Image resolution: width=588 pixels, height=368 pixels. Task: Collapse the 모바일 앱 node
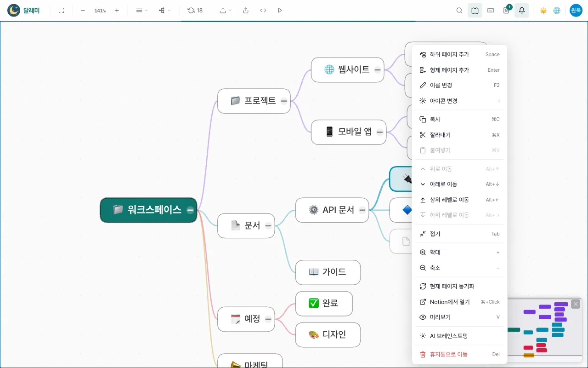click(380, 132)
